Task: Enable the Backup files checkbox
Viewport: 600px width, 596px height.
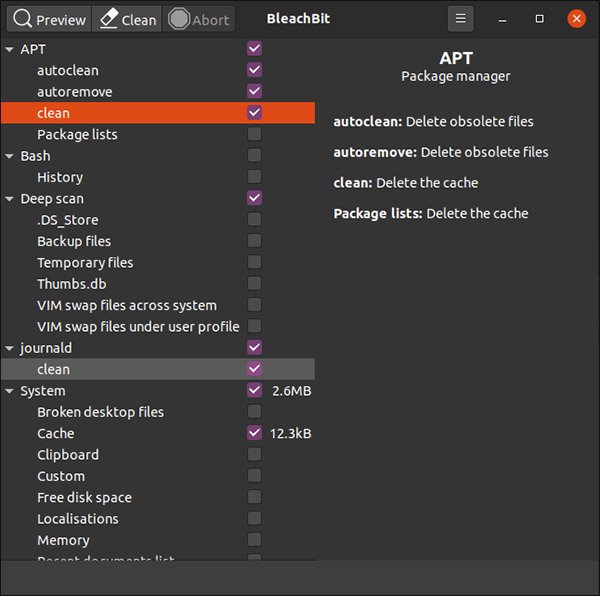Action: pos(254,241)
